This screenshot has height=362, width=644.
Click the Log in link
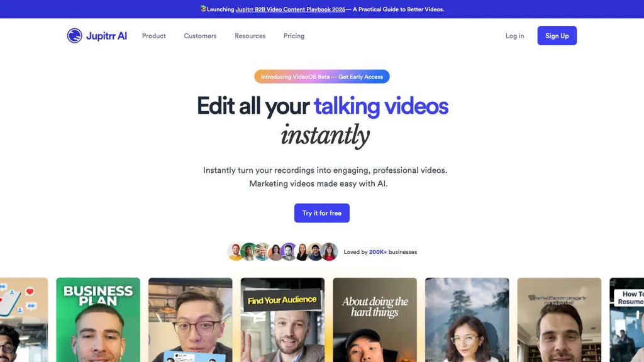(x=514, y=36)
